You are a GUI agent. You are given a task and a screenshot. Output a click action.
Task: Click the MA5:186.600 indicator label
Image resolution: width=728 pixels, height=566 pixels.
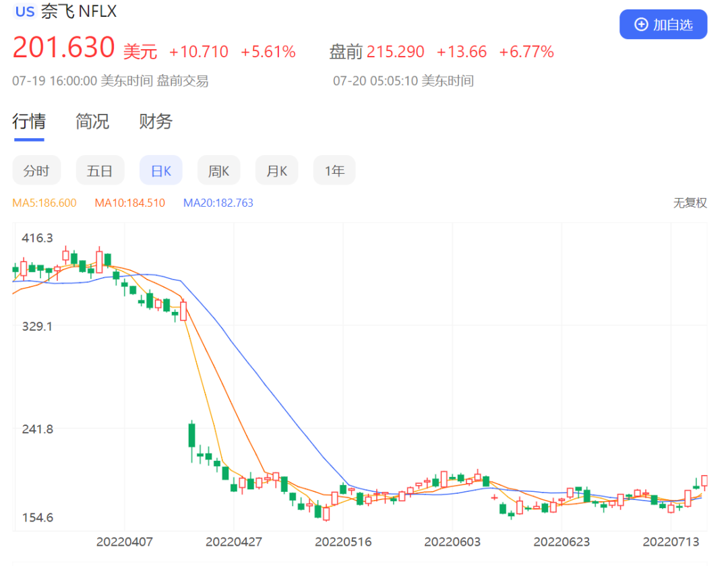tap(44, 203)
